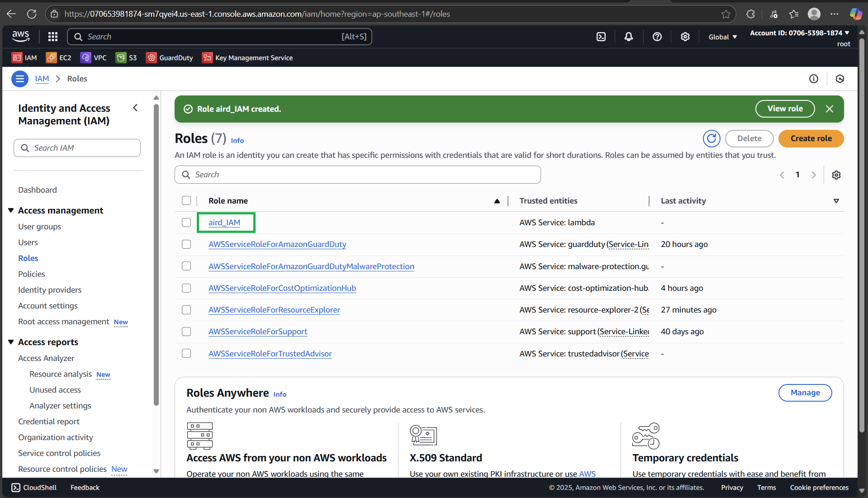Viewport: 868px width, 498px height.
Task: Open the EC2 shortcut in the favorites bar
Action: pos(59,58)
